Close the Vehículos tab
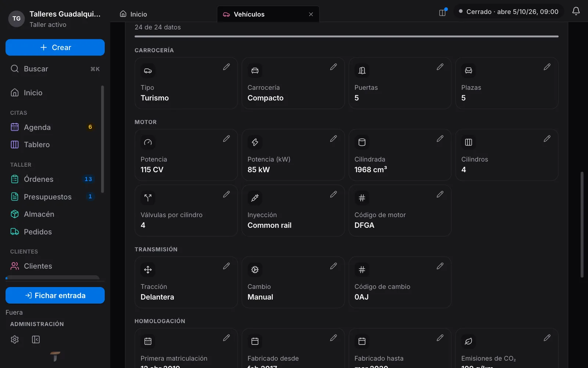Screen dimensions: 588x368 311,14
